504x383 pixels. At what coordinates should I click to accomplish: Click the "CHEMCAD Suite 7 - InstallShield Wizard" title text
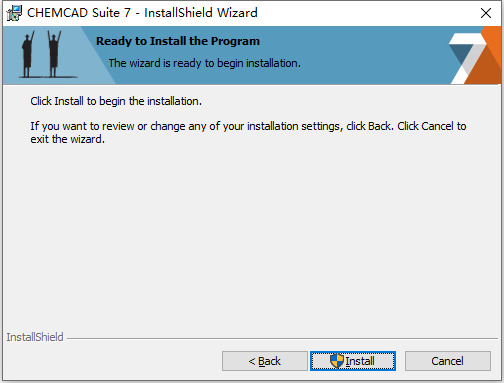coord(142,13)
